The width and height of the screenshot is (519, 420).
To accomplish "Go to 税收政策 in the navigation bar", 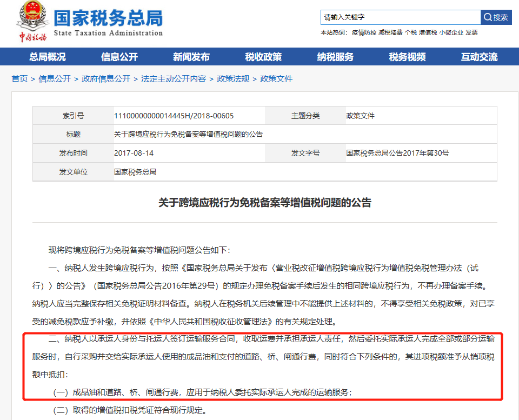I will coord(263,57).
